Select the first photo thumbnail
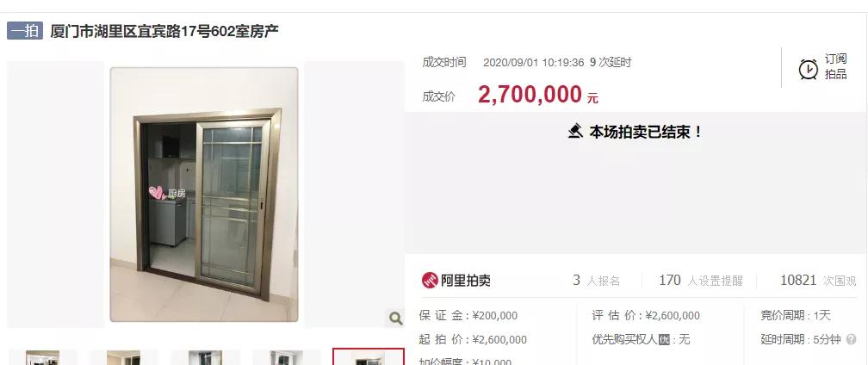The height and width of the screenshot is (365, 868). pyautogui.click(x=43, y=357)
